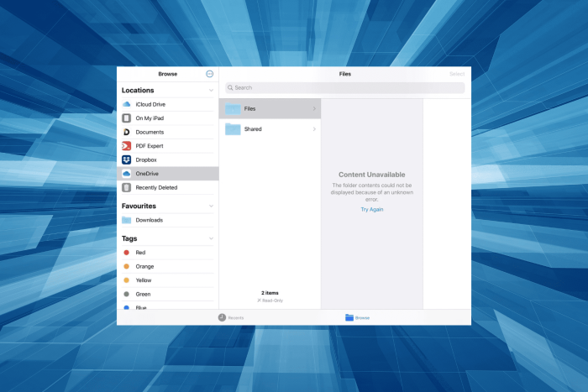Open the Downloads favourite folder
This screenshot has width=588, height=392.
[x=168, y=220]
